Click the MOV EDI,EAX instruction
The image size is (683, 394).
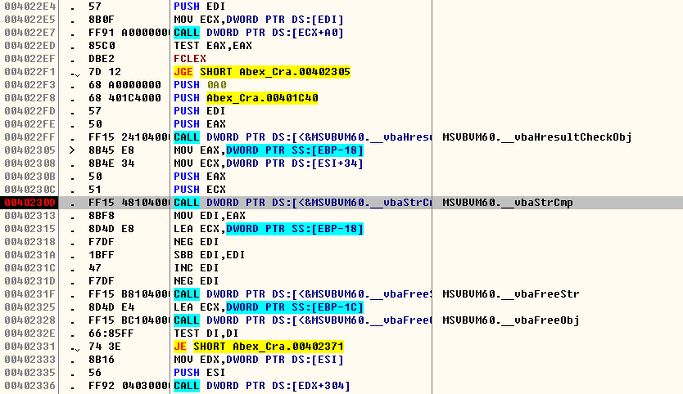[x=210, y=216]
